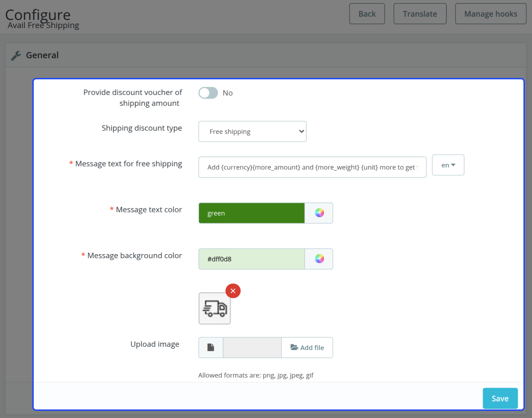Click the 'Configure' page title
532x418 pixels.
[38, 14]
